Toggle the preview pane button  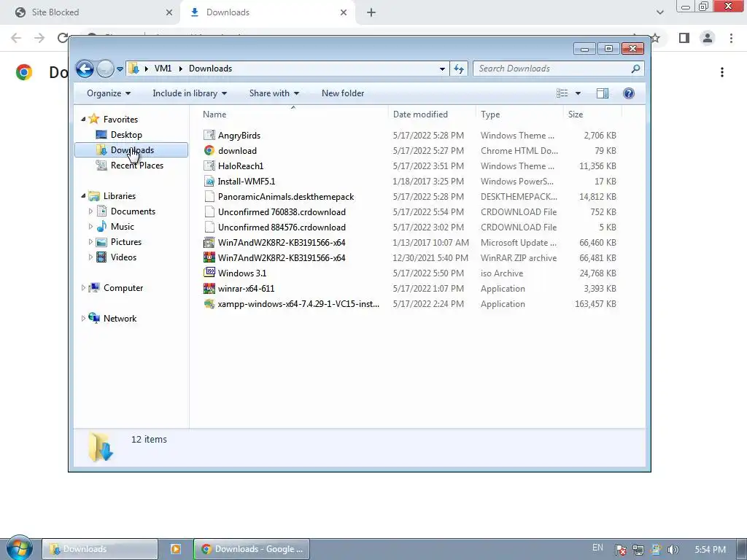(x=602, y=93)
